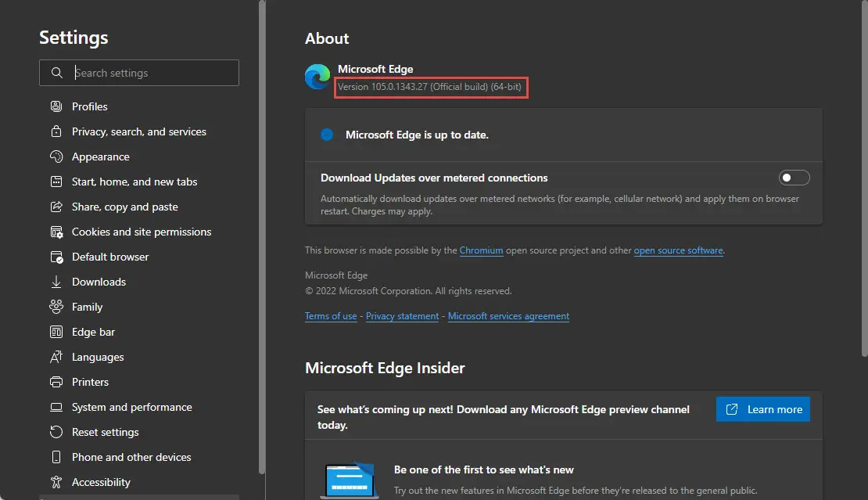Click 'Be one of the first to see what's new'
Image resolution: width=868 pixels, height=500 pixels.
tap(484, 469)
